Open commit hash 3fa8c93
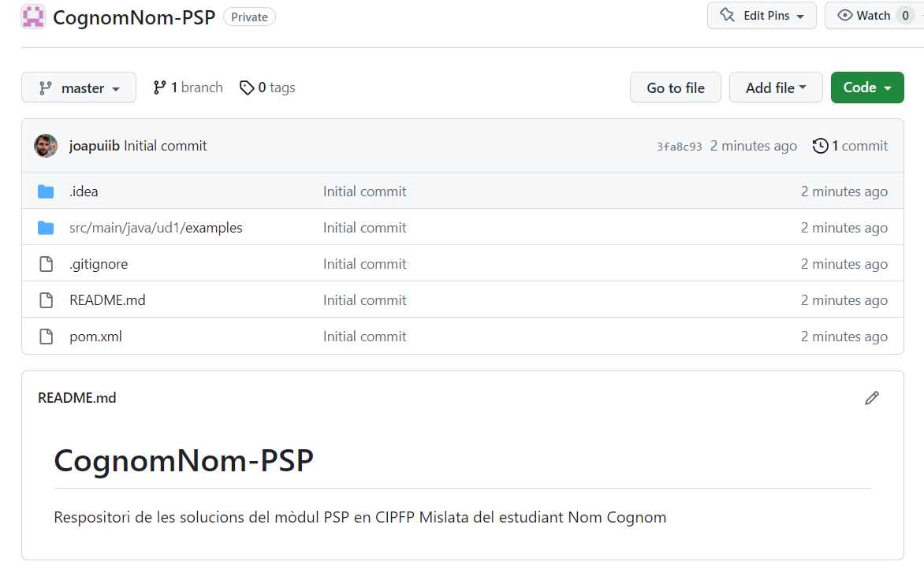This screenshot has width=924, height=584. (x=680, y=147)
